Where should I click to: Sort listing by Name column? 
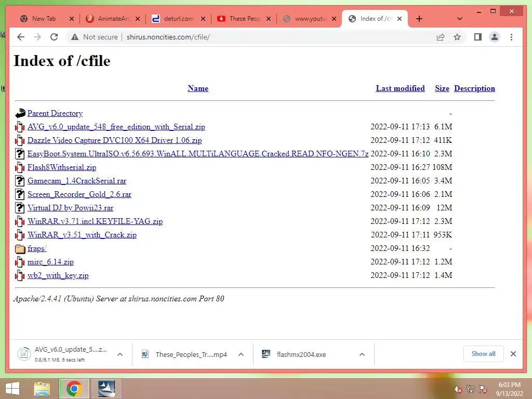pyautogui.click(x=198, y=88)
